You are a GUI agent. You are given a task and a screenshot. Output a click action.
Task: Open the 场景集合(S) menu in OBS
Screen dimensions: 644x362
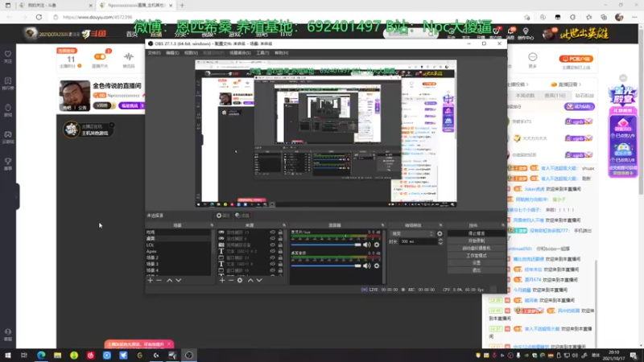[240, 53]
